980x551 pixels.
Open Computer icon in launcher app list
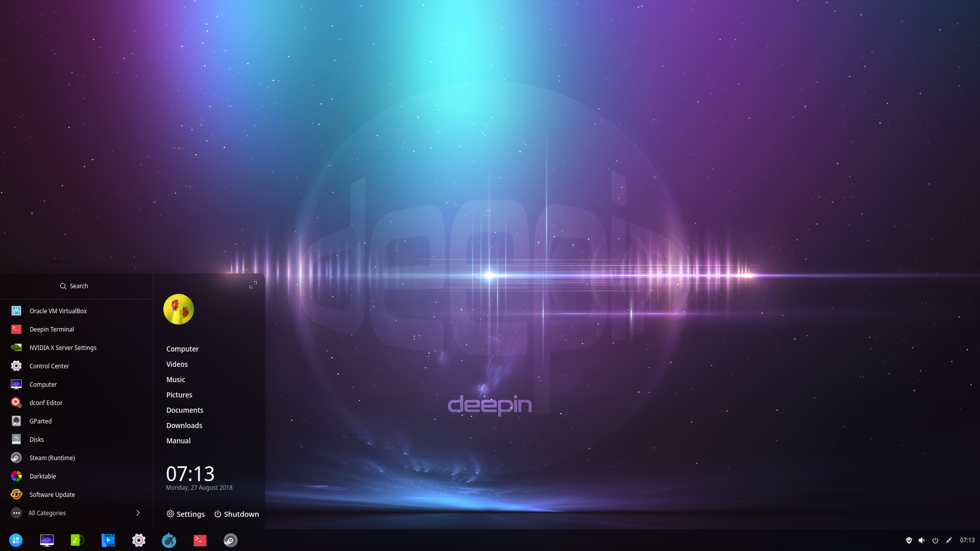pyautogui.click(x=16, y=384)
